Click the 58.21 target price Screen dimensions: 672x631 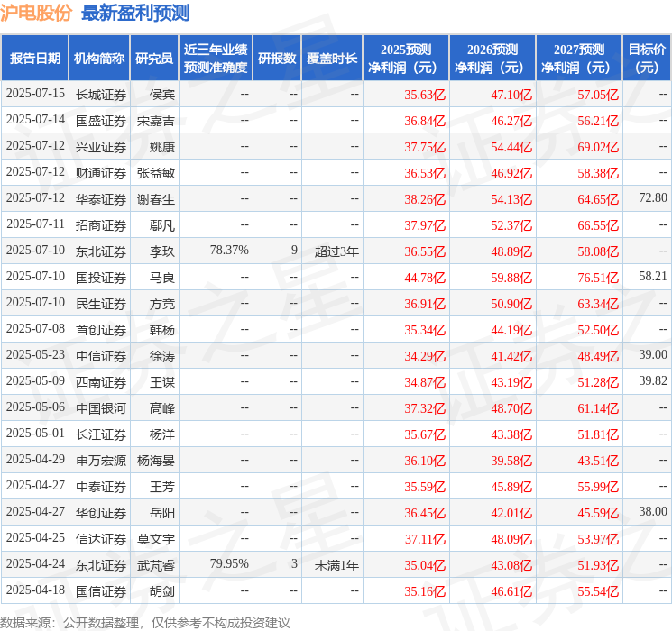point(653,277)
